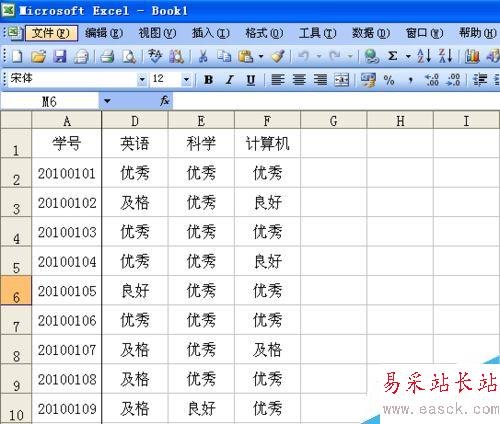Screen dimensions: 500x424
Task: Save the workbook with the floppy disk icon
Action: 60,56
